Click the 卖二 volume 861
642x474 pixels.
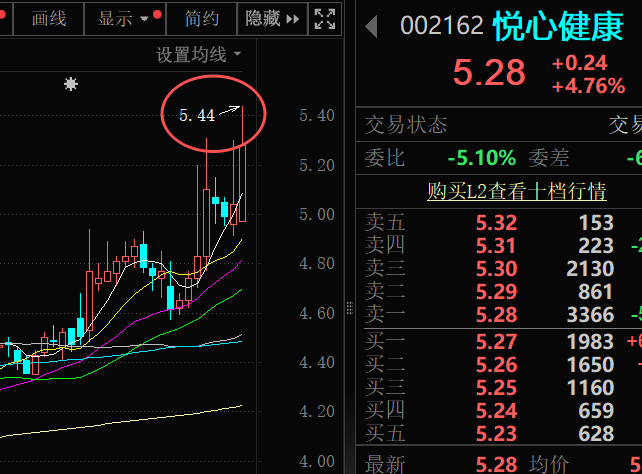coord(596,292)
